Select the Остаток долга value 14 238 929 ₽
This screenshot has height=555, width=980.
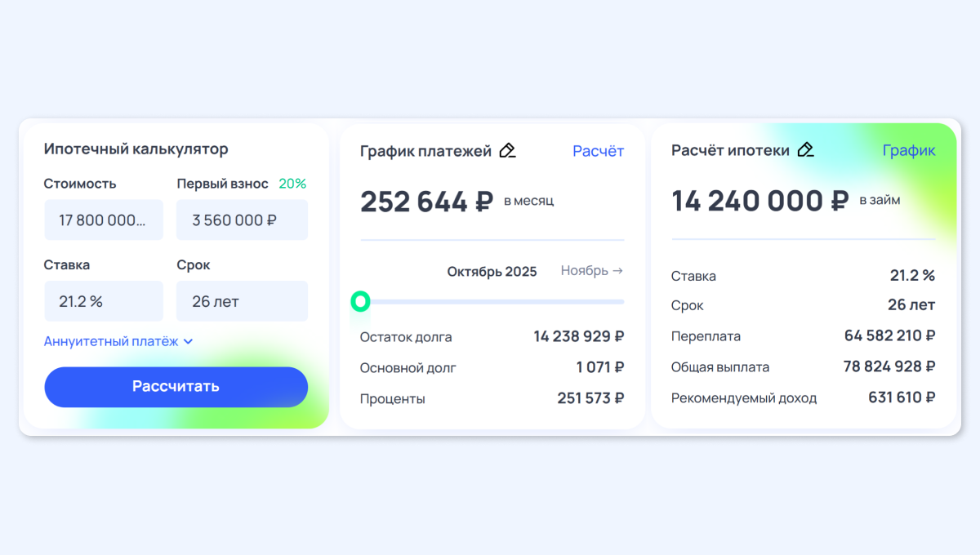578,336
